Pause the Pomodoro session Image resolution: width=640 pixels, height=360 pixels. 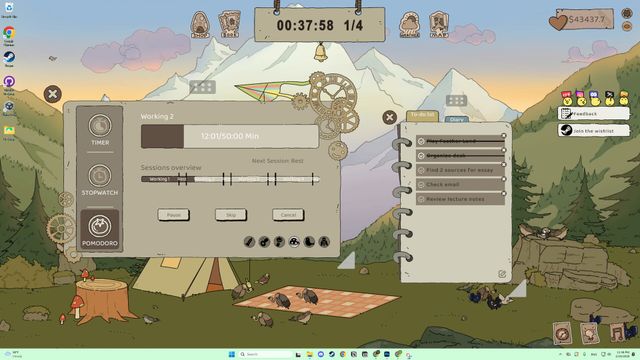(173, 215)
